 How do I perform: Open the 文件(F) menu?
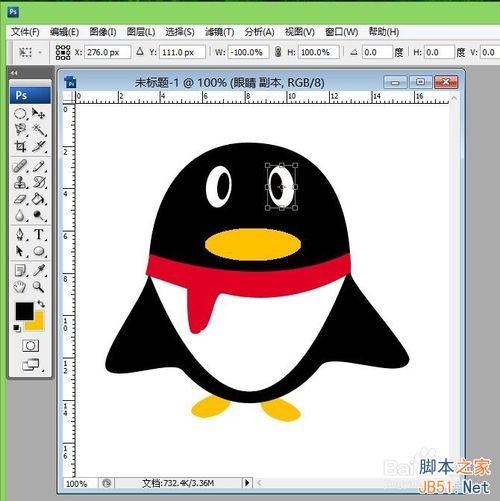pyautogui.click(x=25, y=32)
